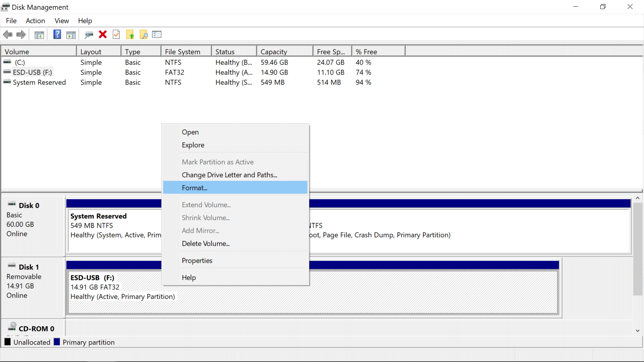Click the folder with magnifier Explore icon
Viewport: 644px width, 362px height.
(x=144, y=35)
